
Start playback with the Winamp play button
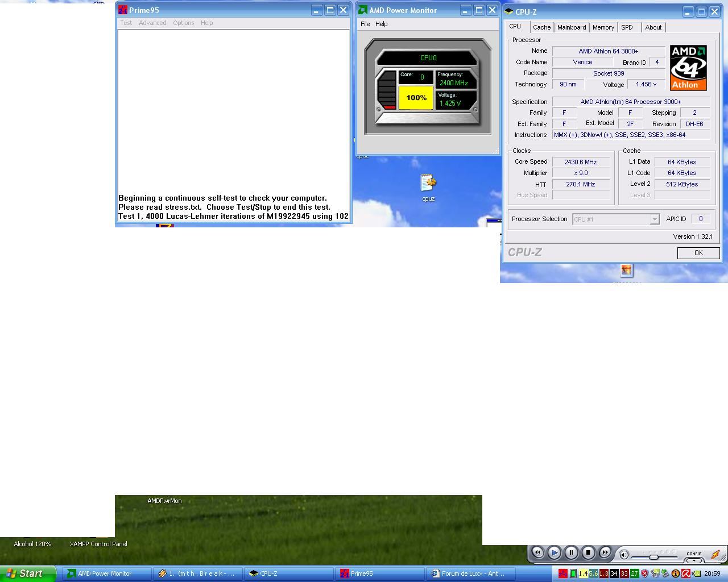(x=555, y=552)
